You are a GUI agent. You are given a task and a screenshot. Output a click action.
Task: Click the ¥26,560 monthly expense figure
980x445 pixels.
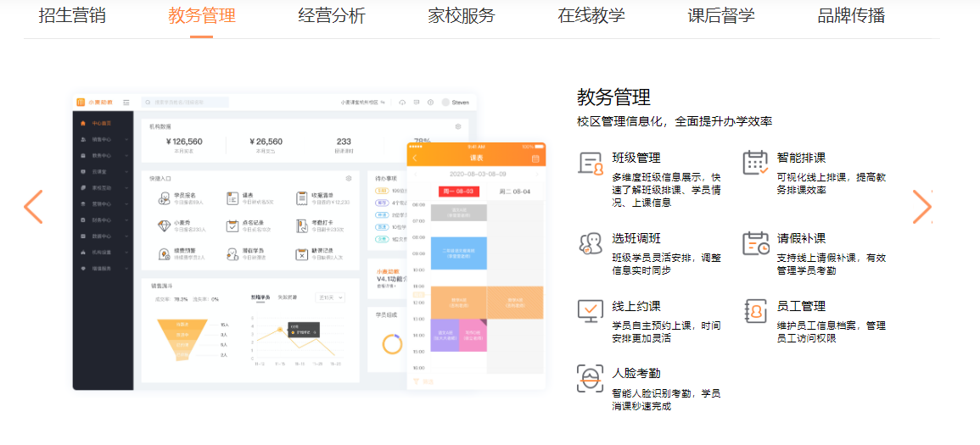[x=266, y=142]
